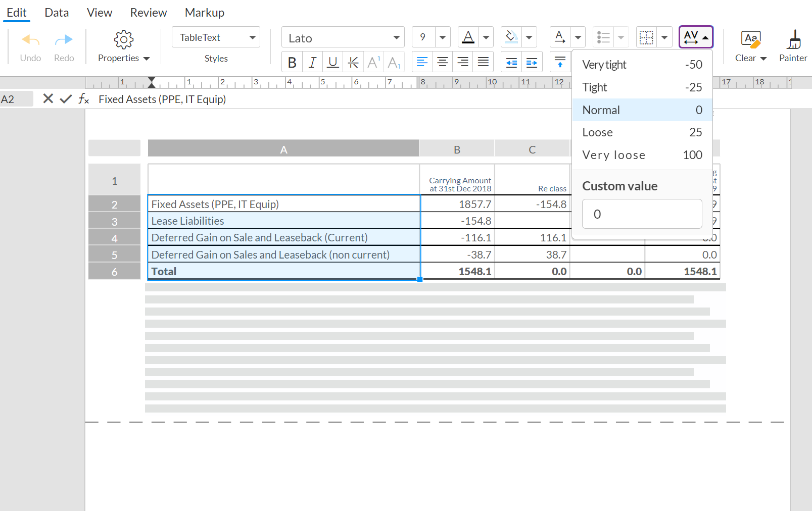
Task: Click the vertical align top icon
Action: coord(560,62)
